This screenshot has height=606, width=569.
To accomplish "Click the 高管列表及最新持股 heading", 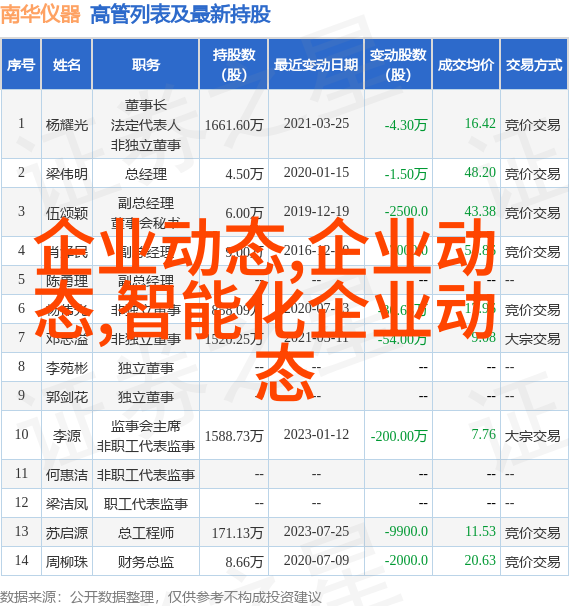I will point(180,15).
